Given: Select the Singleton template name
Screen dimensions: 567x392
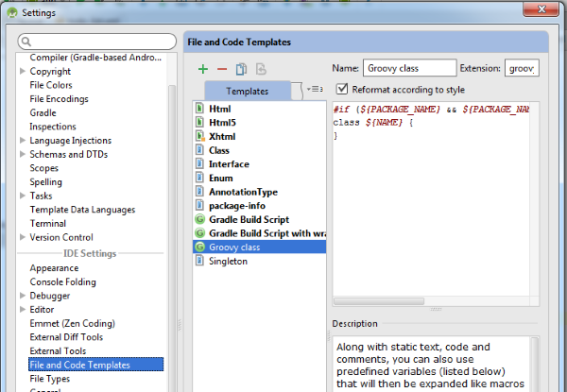Looking at the screenshot, I should pyautogui.click(x=228, y=261).
